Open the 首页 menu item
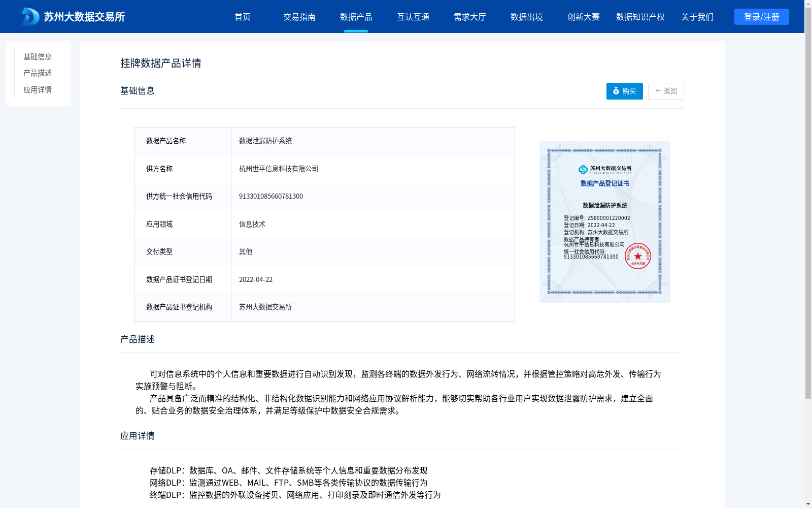This screenshot has height=508, width=812. pos(243,17)
